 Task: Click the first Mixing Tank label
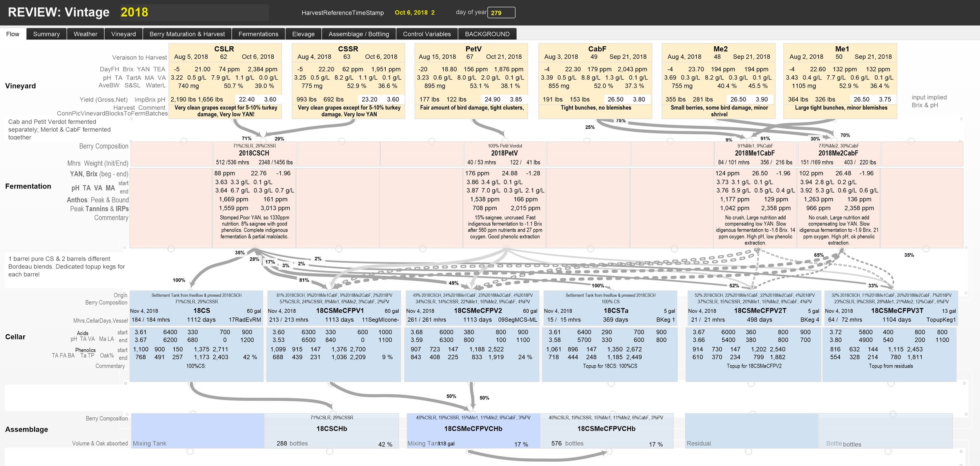pyautogui.click(x=149, y=443)
